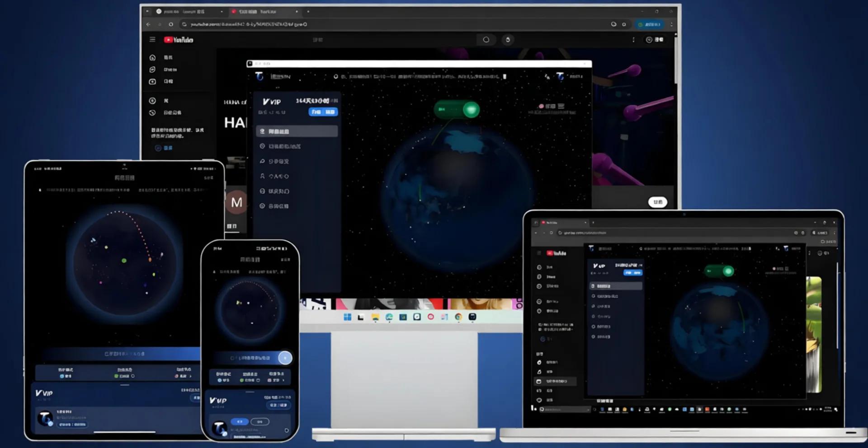Open a new tab in monitor browser
Viewport: 868px width, 448px height.
tap(308, 11)
